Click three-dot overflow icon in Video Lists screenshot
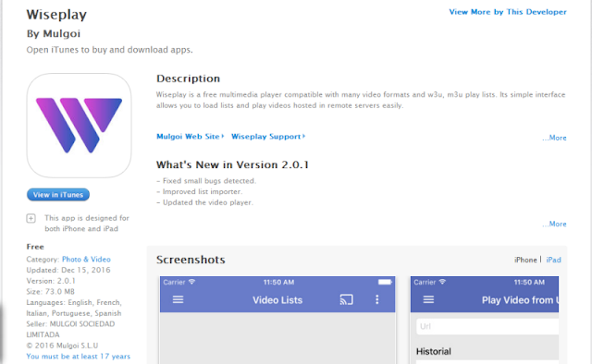Screen dimensions: 592x364 [376, 299]
